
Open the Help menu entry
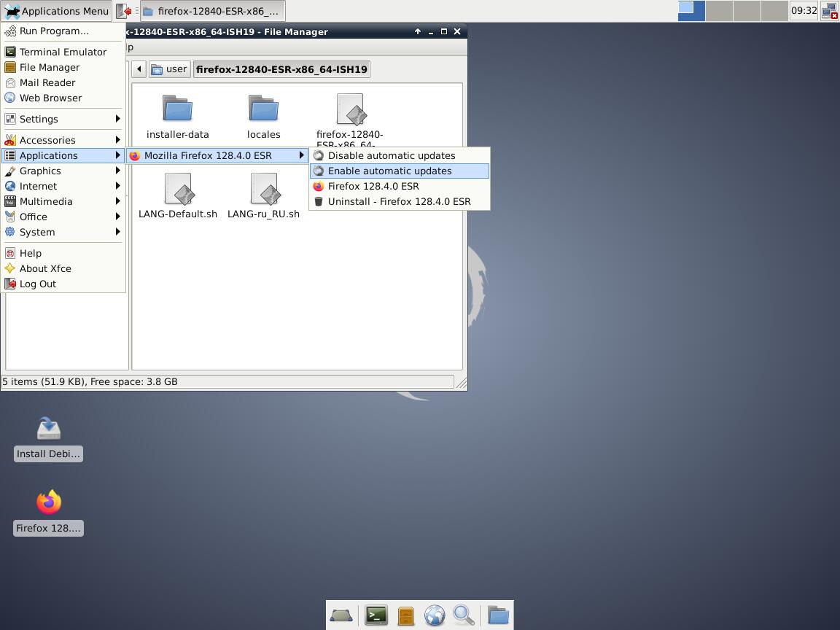point(63,254)
